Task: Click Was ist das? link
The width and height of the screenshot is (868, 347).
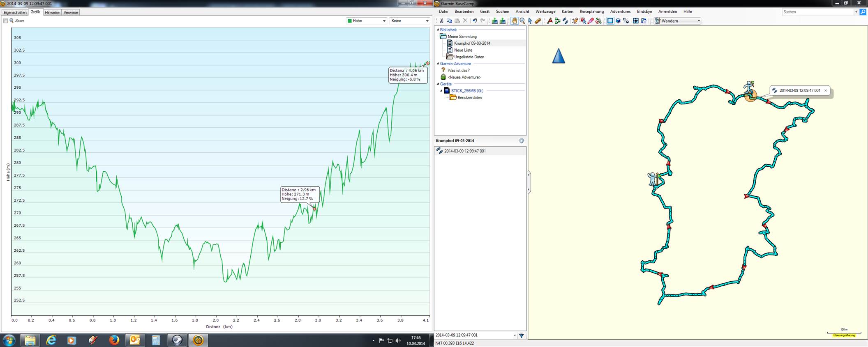Action: pyautogui.click(x=458, y=71)
